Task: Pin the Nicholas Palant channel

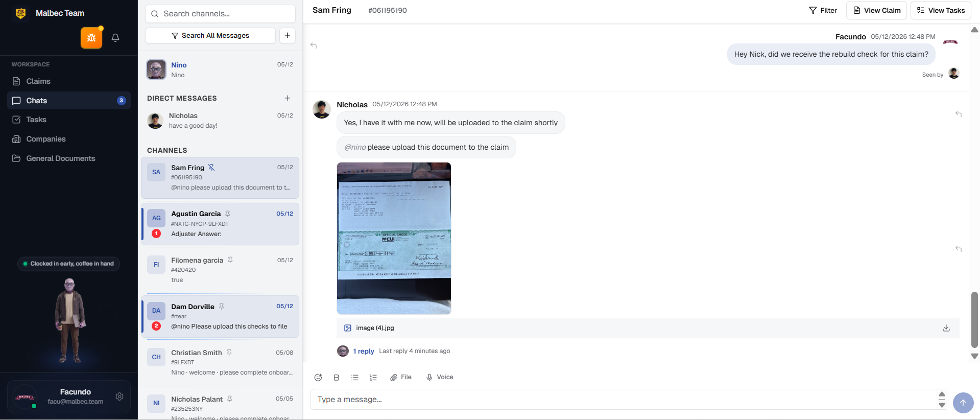Action: (230, 399)
